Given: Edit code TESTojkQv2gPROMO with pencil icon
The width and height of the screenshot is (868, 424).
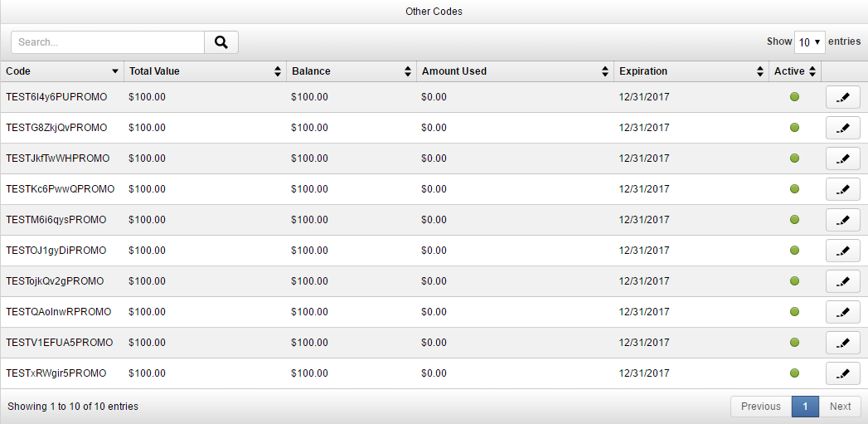Looking at the screenshot, I should (x=842, y=281).
